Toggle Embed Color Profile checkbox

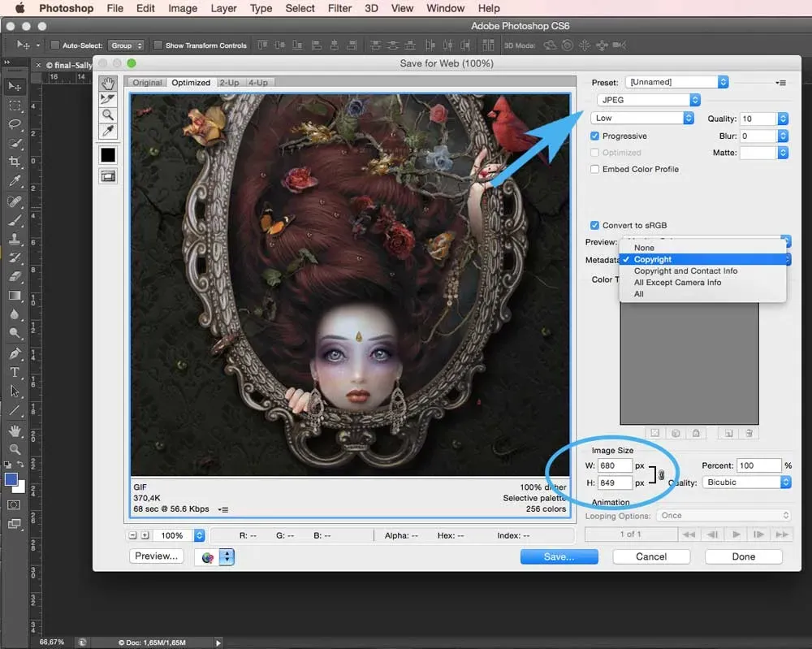tap(595, 169)
